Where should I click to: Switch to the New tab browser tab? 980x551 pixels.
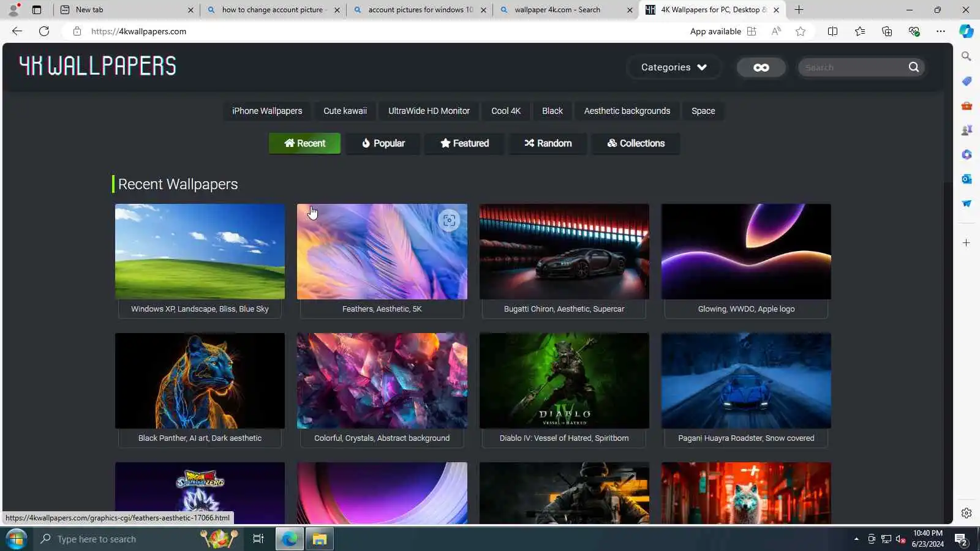click(126, 10)
